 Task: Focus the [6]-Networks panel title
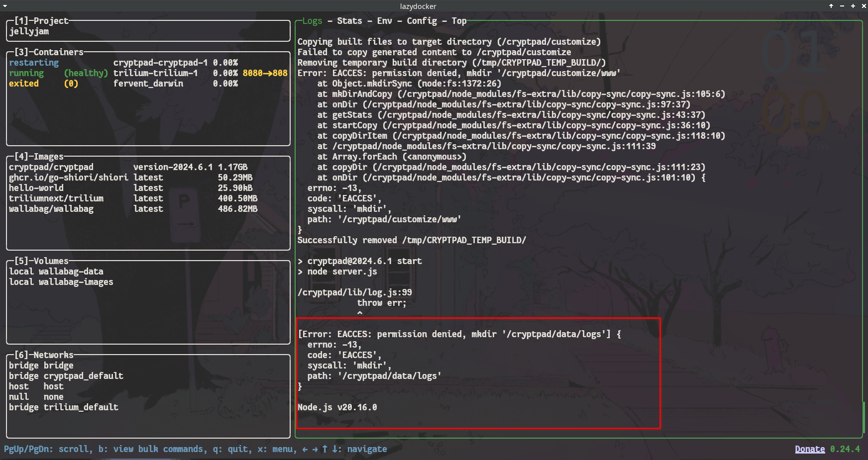pyautogui.click(x=44, y=355)
